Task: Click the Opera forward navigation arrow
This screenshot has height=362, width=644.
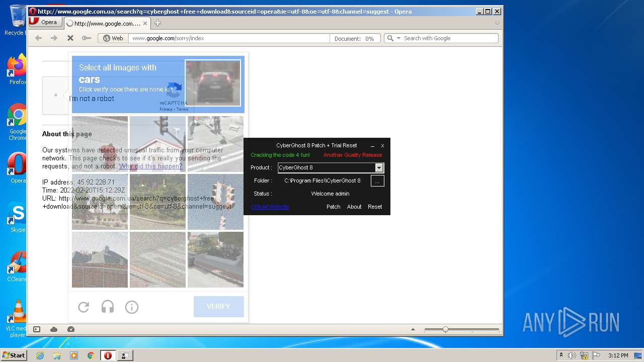Action: tap(54, 38)
